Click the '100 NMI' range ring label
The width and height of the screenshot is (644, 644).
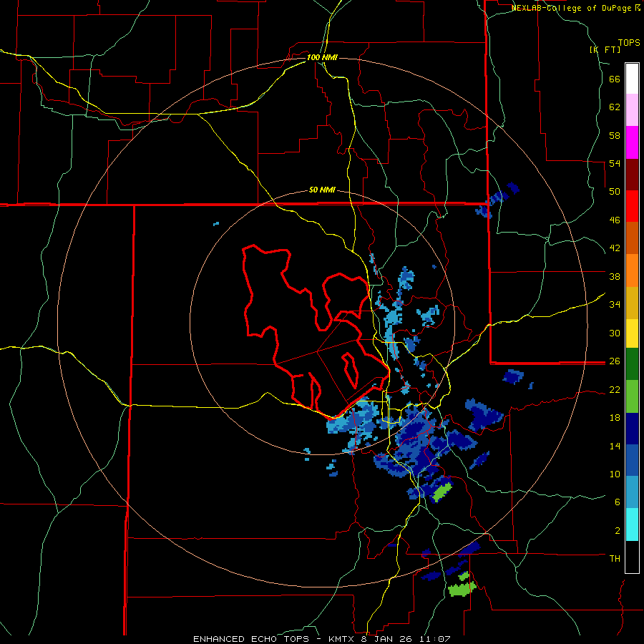click(x=322, y=57)
